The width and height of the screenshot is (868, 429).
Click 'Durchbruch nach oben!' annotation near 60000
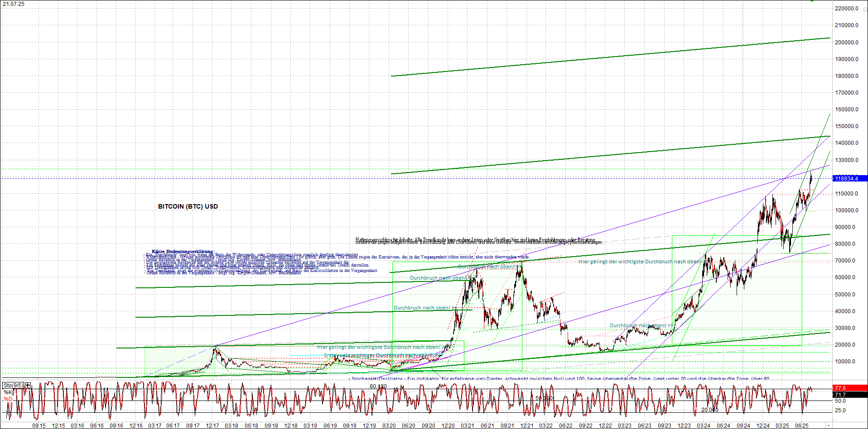[x=441, y=278]
